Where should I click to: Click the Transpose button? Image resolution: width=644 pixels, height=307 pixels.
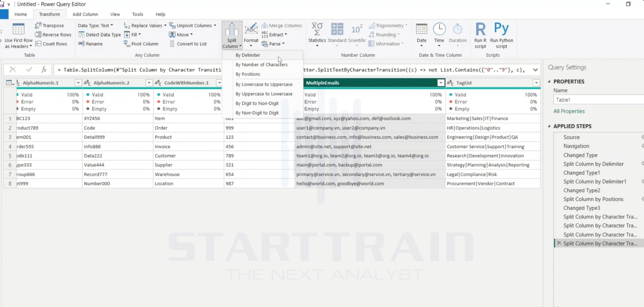point(49,25)
